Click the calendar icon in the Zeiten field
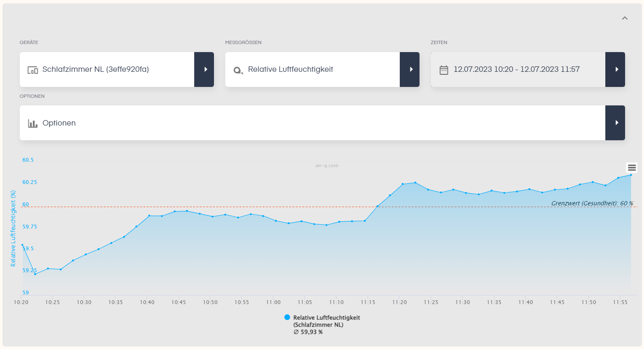644x349 pixels. tap(443, 70)
